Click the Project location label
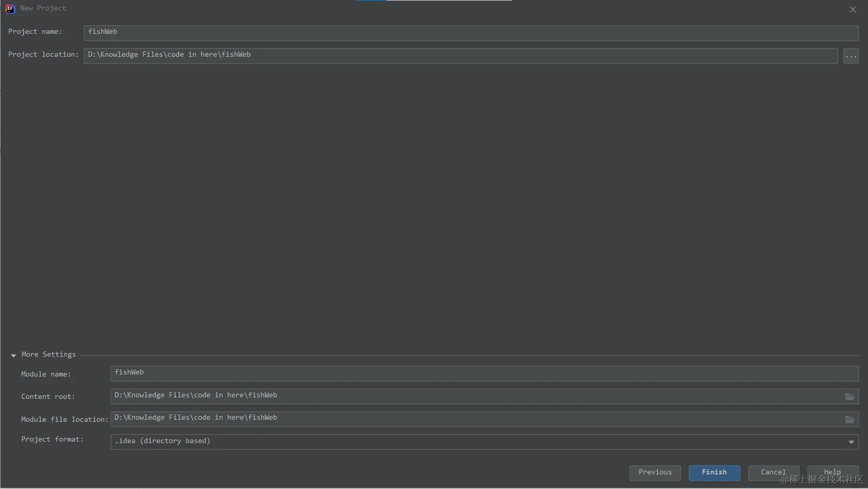 [43, 55]
